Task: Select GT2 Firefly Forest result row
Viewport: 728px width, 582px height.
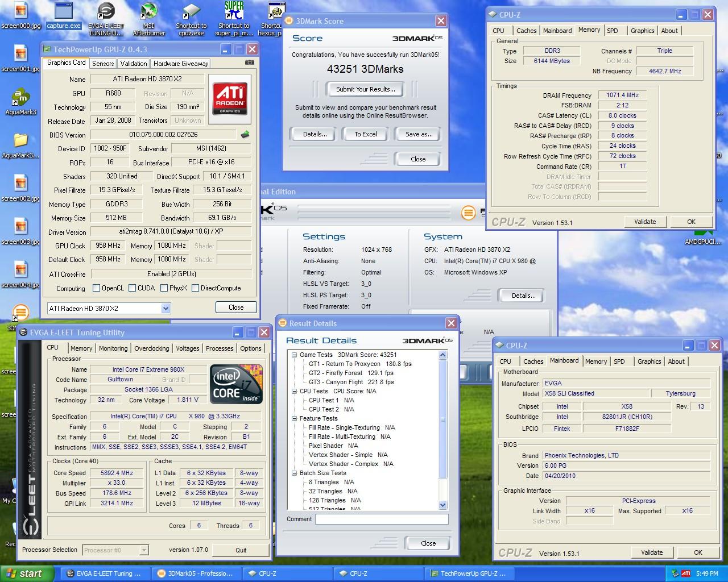Action: click(x=351, y=373)
